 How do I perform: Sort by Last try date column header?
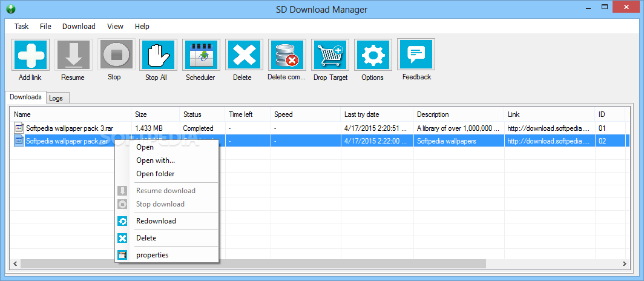point(378,114)
